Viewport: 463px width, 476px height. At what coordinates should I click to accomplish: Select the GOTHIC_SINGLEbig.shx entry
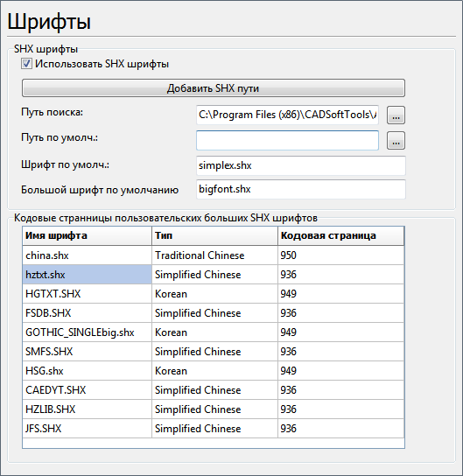click(87, 332)
